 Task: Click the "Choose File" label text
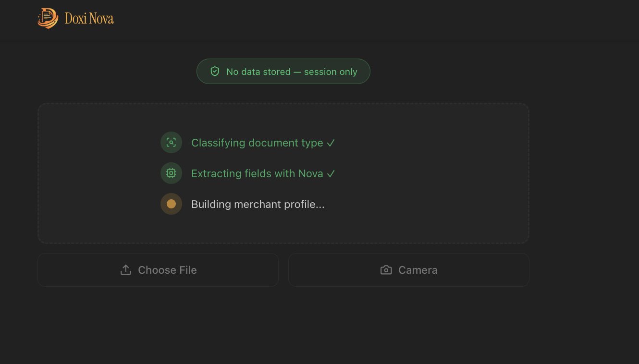(167, 270)
